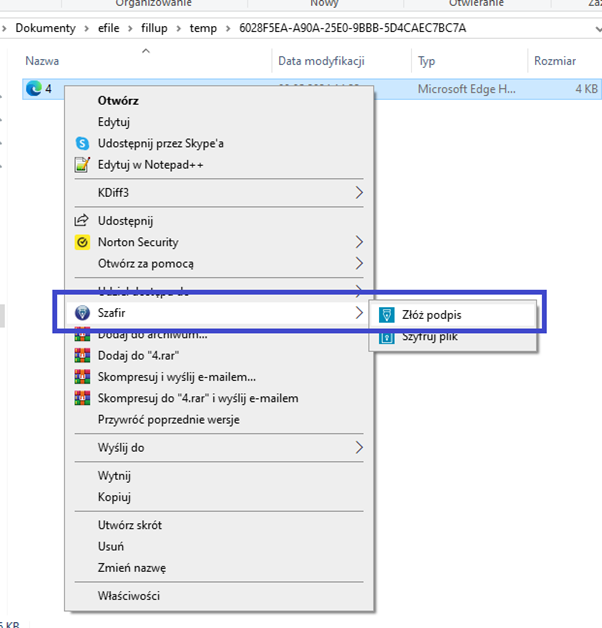602x628 pixels.
Task: Expand Norton Security submenu arrow
Action: [359, 242]
